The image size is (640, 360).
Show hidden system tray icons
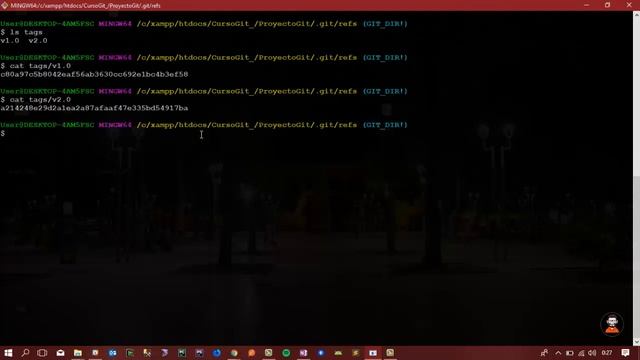coord(558,353)
